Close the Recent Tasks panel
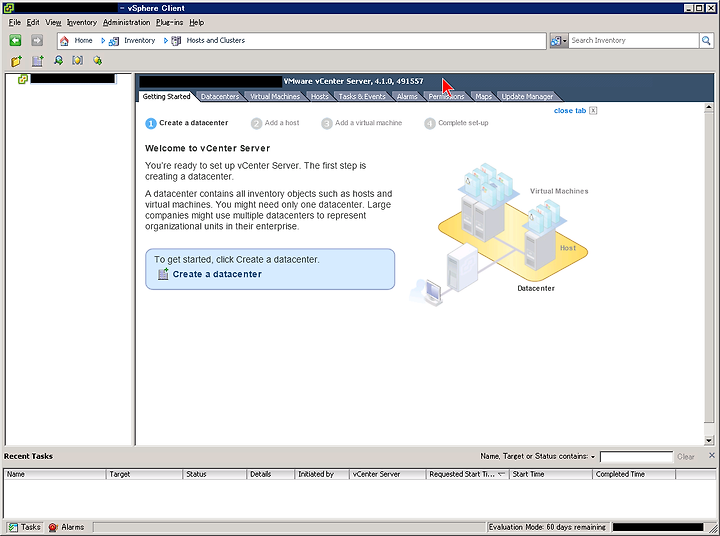 (712, 455)
